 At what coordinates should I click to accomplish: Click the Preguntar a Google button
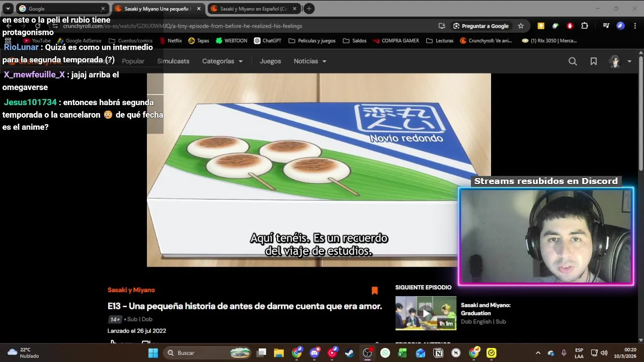(x=481, y=26)
